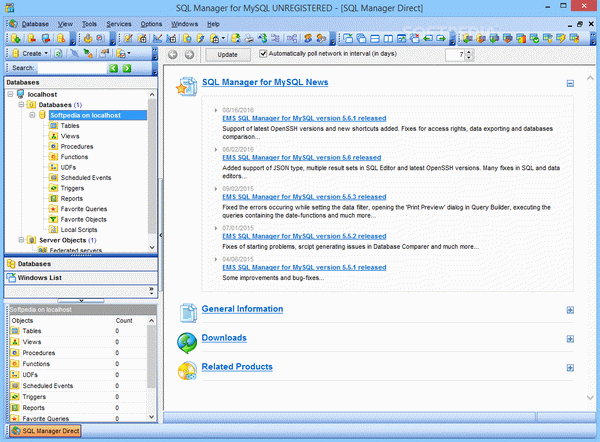Click the objects count list scrollbar

click(x=152, y=369)
